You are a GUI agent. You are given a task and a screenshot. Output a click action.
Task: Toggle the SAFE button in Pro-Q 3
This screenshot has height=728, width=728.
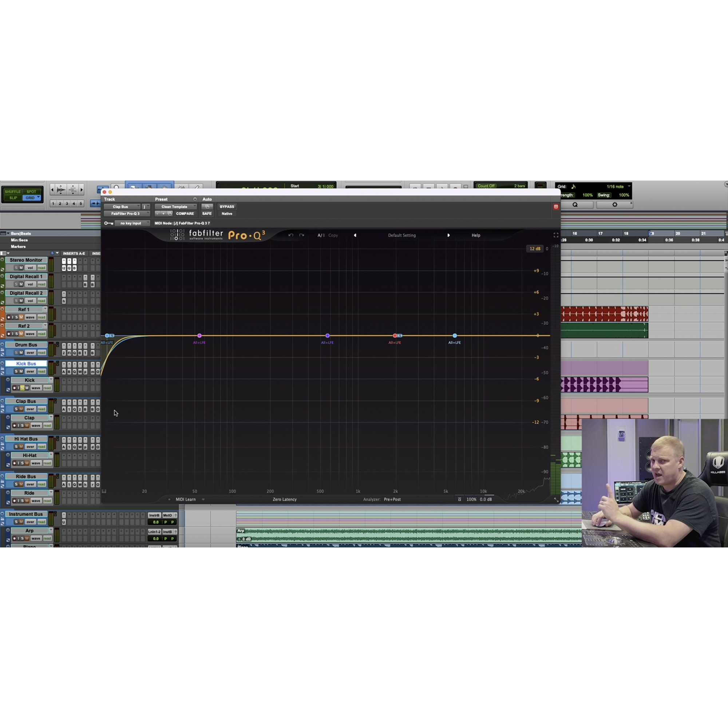pos(207,213)
